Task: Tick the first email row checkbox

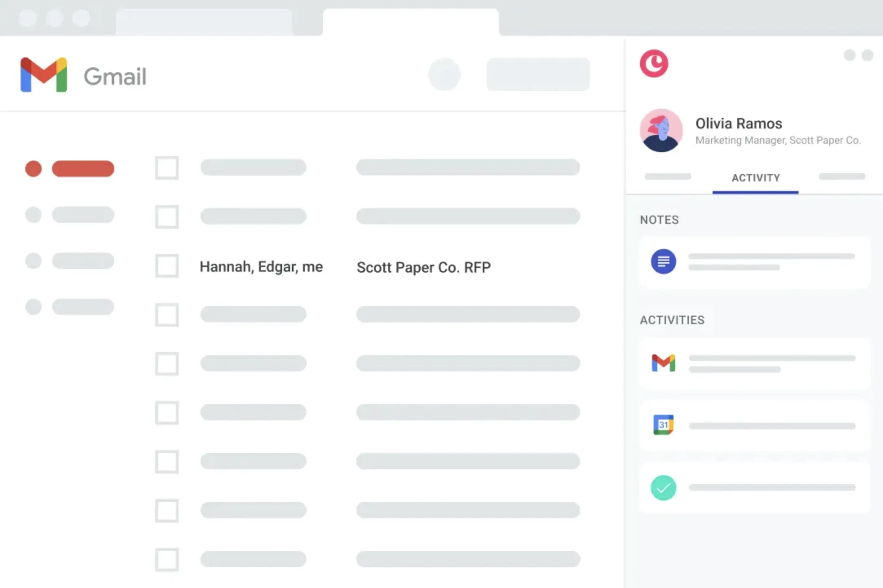Action: click(167, 168)
